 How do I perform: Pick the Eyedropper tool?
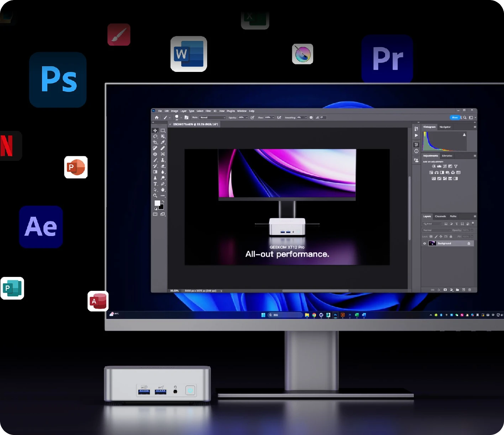click(163, 142)
